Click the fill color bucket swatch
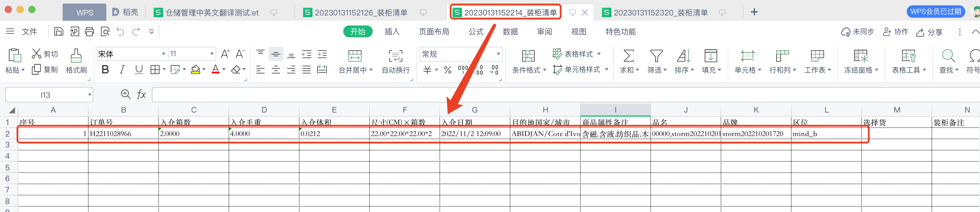Image resolution: width=980 pixels, height=212 pixels. coord(195,69)
